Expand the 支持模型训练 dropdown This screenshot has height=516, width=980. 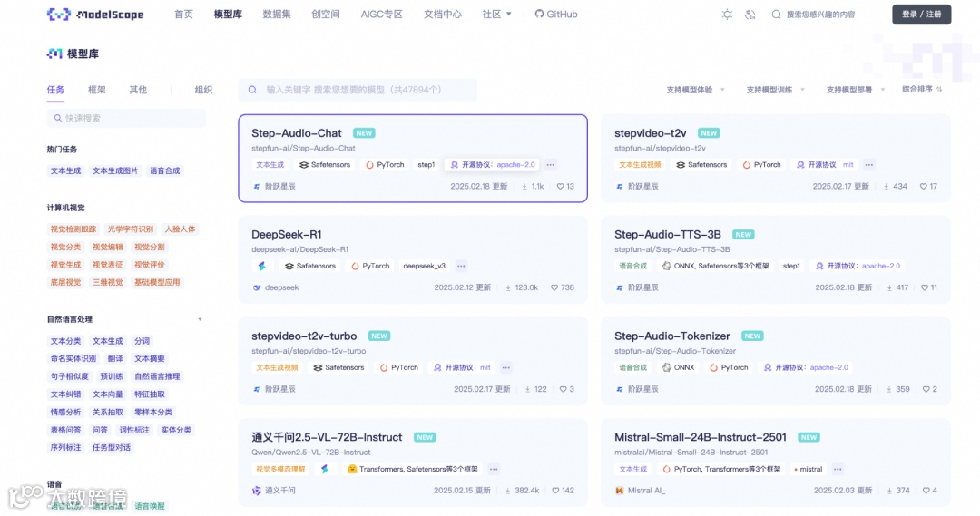775,90
